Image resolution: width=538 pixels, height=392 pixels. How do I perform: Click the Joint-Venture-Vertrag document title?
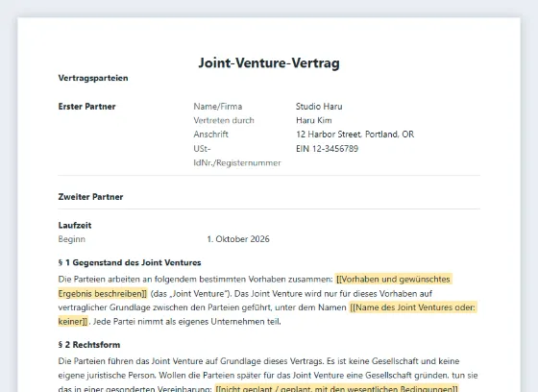269,62
